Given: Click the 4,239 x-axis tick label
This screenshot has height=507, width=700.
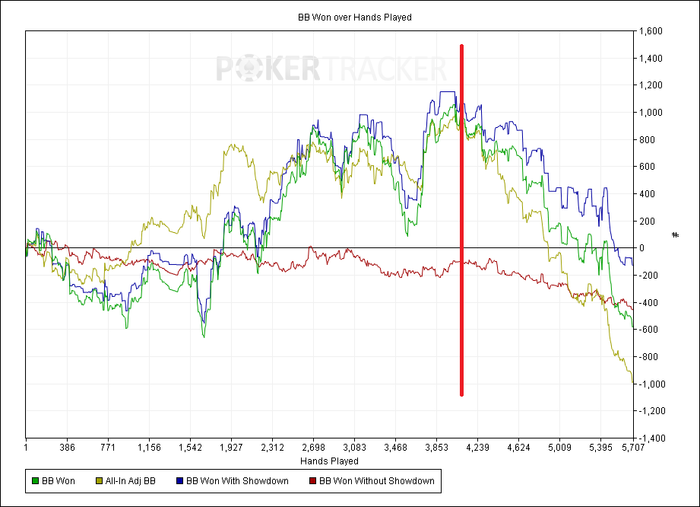Looking at the screenshot, I should point(478,447).
